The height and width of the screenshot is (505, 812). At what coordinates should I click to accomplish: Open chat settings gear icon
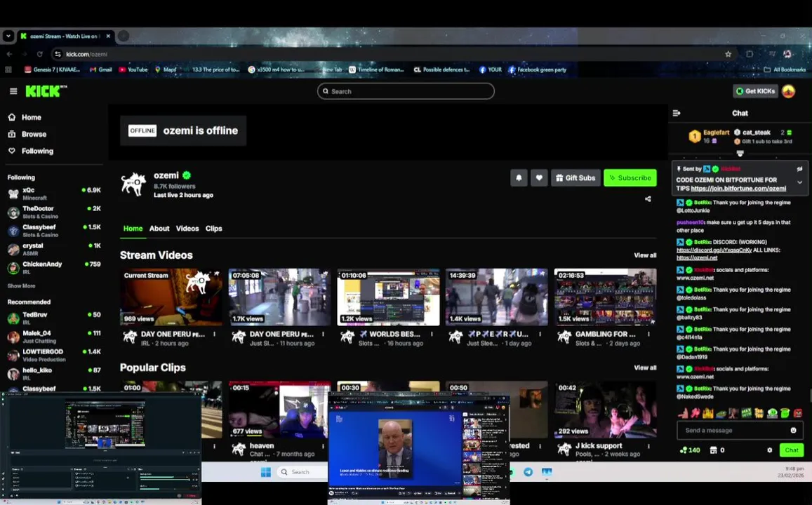click(x=769, y=450)
